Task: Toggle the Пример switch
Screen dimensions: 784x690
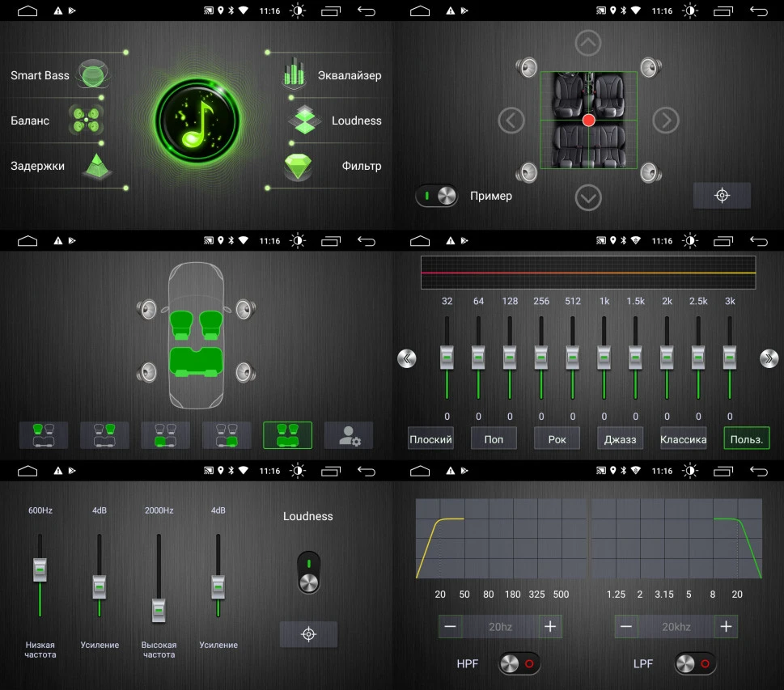Action: [437, 196]
